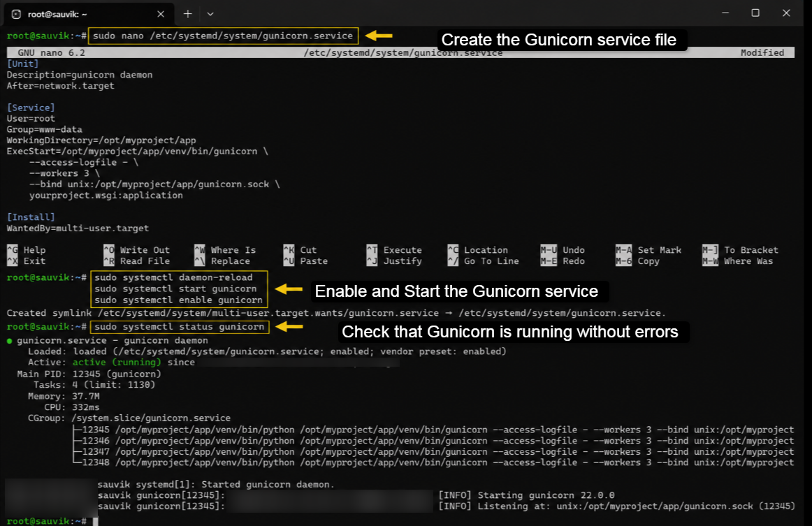
Task: Click the process 12348 CGroup entry
Action: [433, 462]
